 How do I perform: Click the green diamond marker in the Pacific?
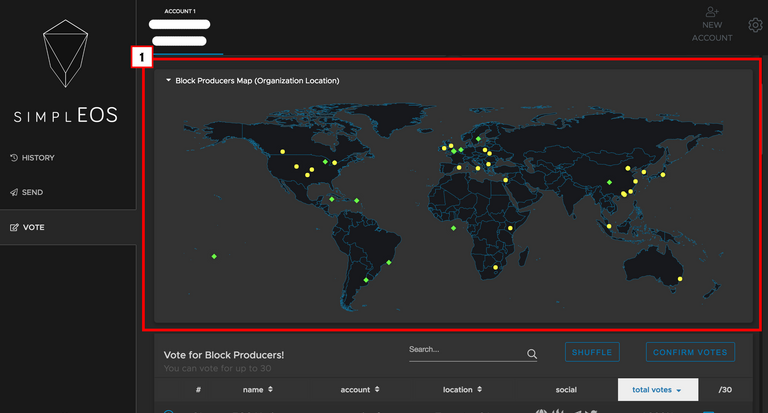(x=214, y=256)
